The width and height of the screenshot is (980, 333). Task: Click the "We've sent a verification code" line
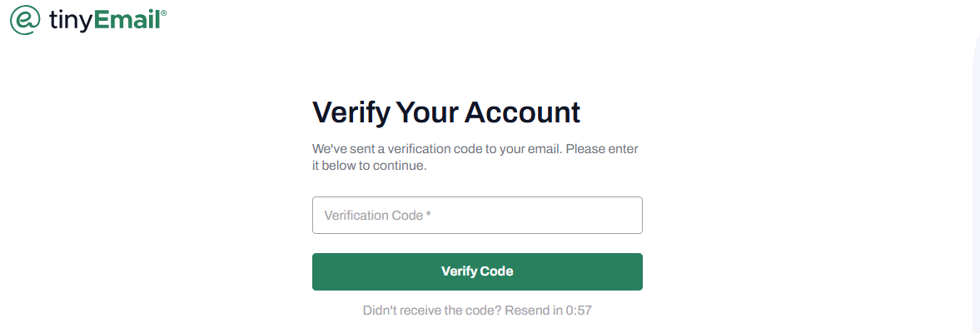pyautogui.click(x=475, y=150)
